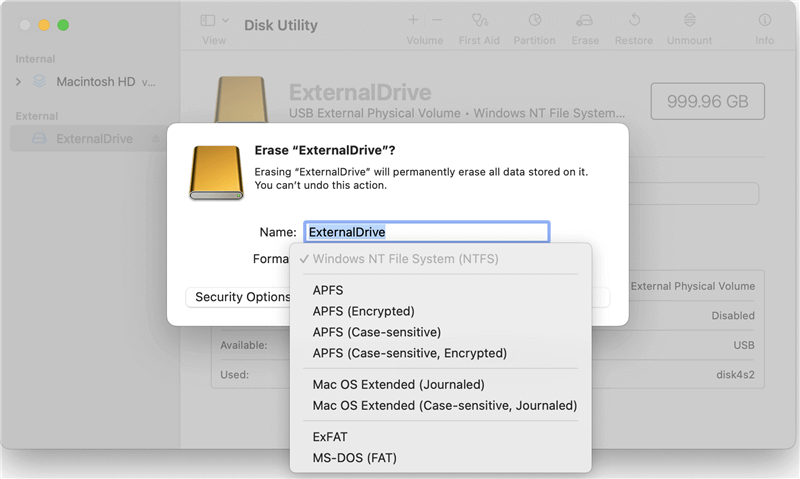Select ExternalDrive in the sidebar
The height and width of the screenshot is (479, 800).
pos(94,139)
